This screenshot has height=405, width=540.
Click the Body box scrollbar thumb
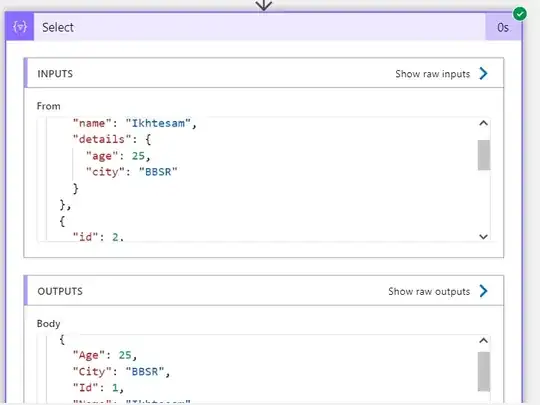click(484, 372)
